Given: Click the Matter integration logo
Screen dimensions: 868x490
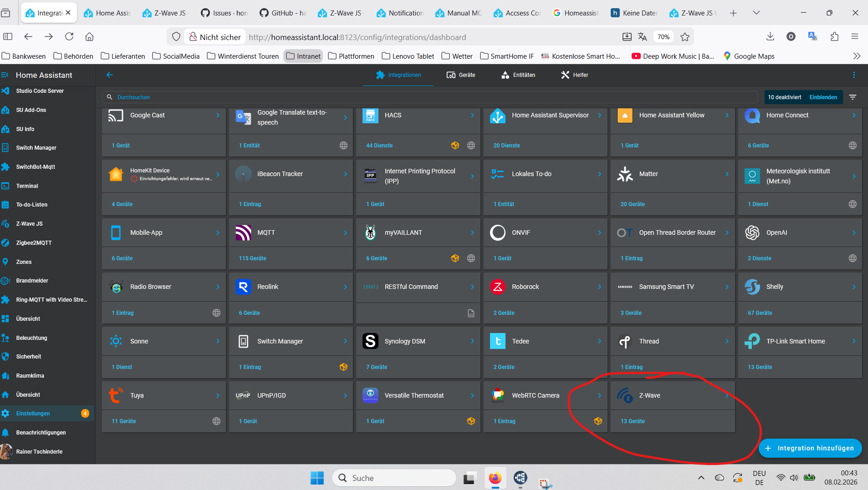Looking at the screenshot, I should pyautogui.click(x=625, y=174).
